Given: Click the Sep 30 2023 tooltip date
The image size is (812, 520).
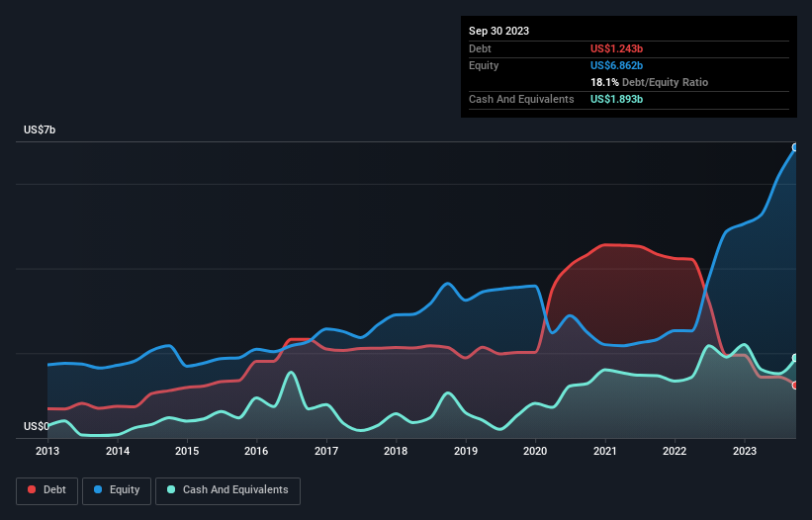Looking at the screenshot, I should 498,31.
